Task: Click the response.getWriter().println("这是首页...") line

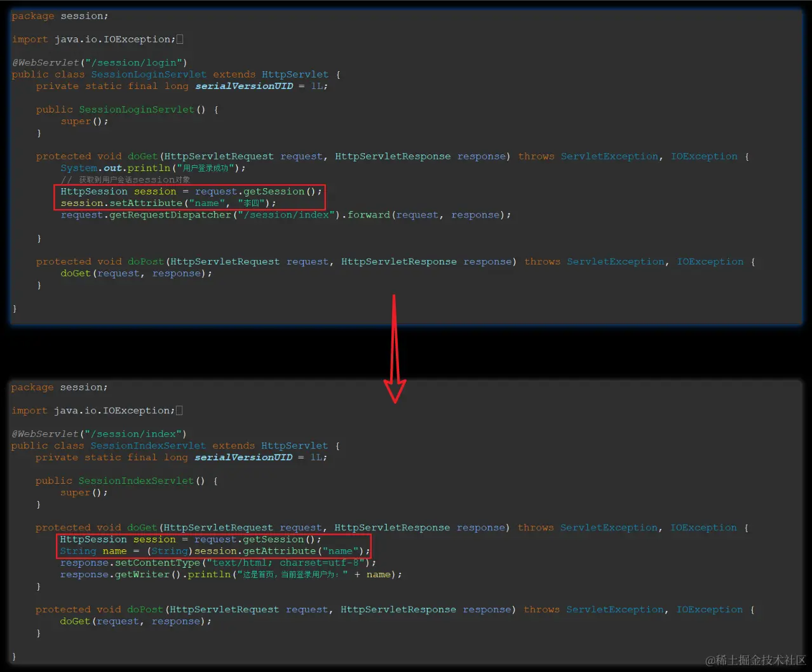Action: pos(231,574)
